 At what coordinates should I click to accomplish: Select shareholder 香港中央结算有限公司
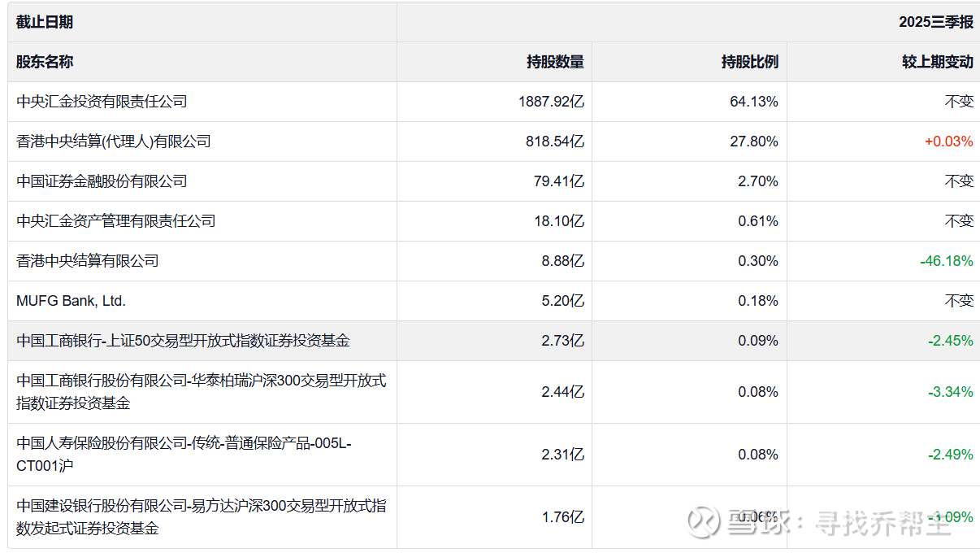(88, 261)
